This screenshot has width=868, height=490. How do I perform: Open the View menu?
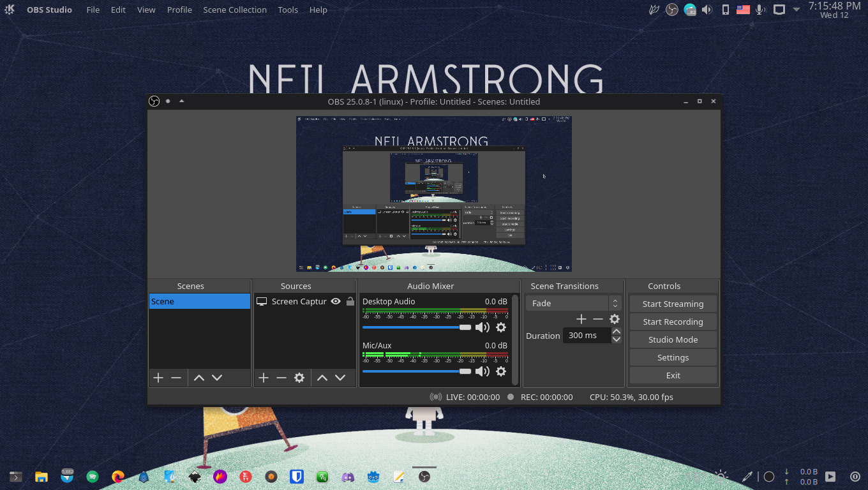click(x=146, y=10)
